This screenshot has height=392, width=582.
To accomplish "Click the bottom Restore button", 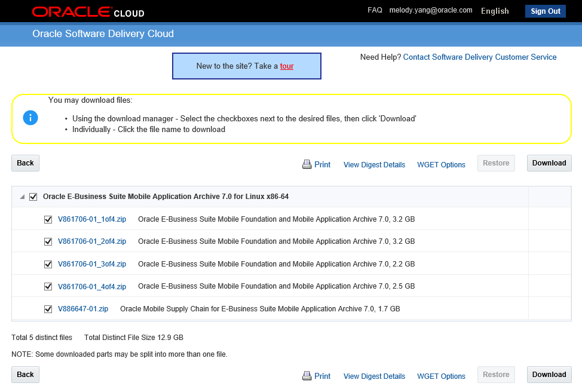I will (x=496, y=375).
